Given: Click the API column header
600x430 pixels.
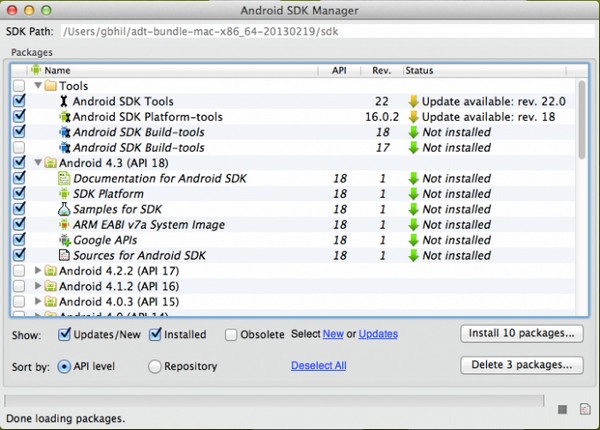Looking at the screenshot, I should click(x=339, y=70).
